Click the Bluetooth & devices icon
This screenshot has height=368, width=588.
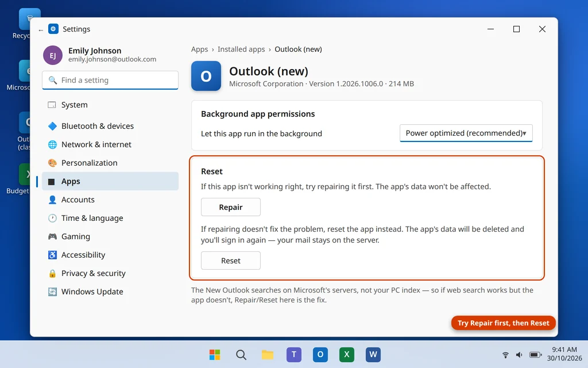pyautogui.click(x=52, y=126)
